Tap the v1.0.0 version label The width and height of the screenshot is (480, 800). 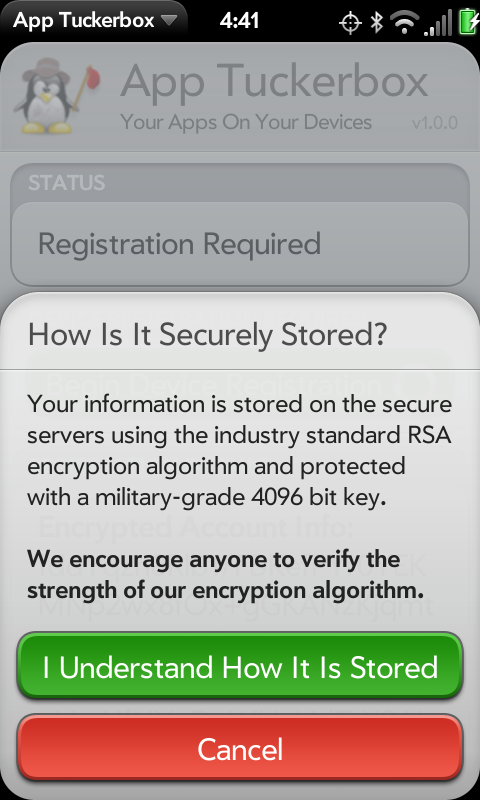[x=435, y=123]
